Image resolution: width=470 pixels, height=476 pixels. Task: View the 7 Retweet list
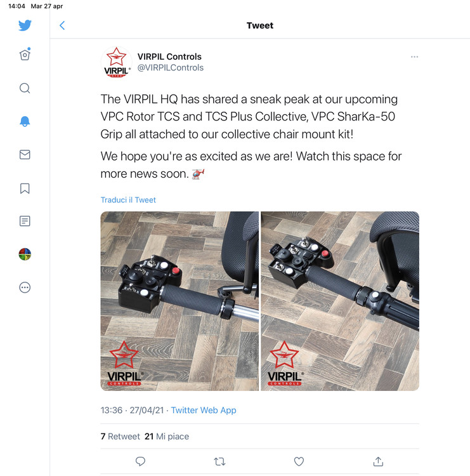tap(120, 436)
